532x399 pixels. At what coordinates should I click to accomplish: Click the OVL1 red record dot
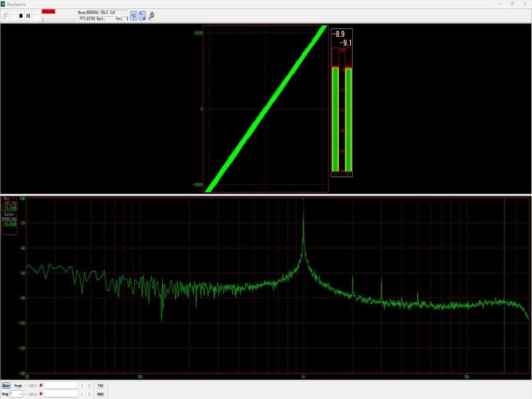tap(41, 386)
